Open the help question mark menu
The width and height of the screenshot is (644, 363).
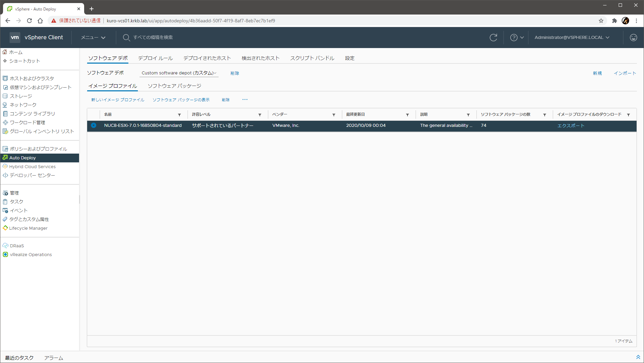point(517,38)
